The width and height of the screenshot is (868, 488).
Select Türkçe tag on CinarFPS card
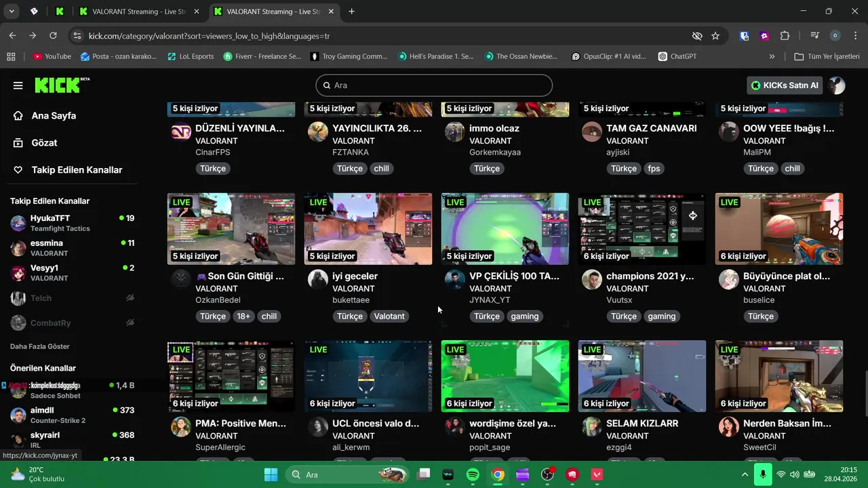(213, 169)
